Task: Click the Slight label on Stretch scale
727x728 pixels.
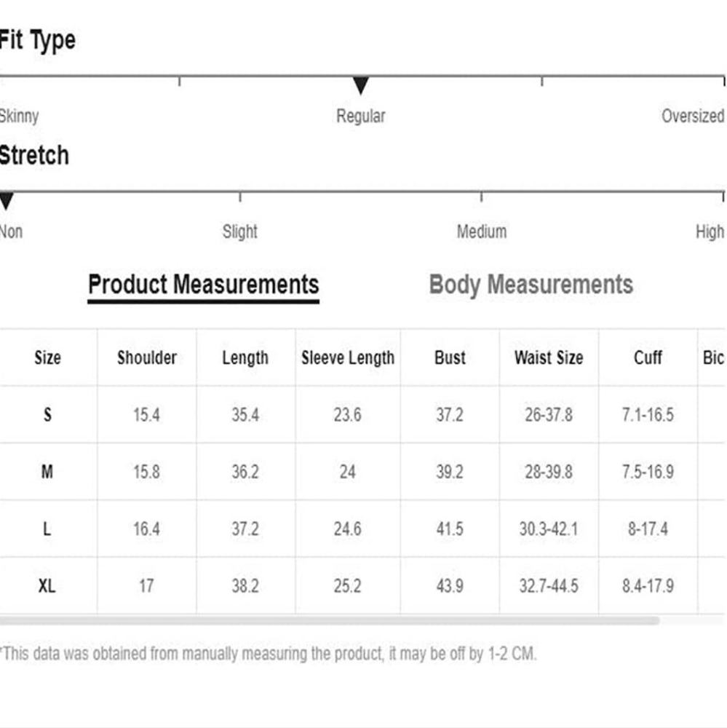Action: (239, 232)
